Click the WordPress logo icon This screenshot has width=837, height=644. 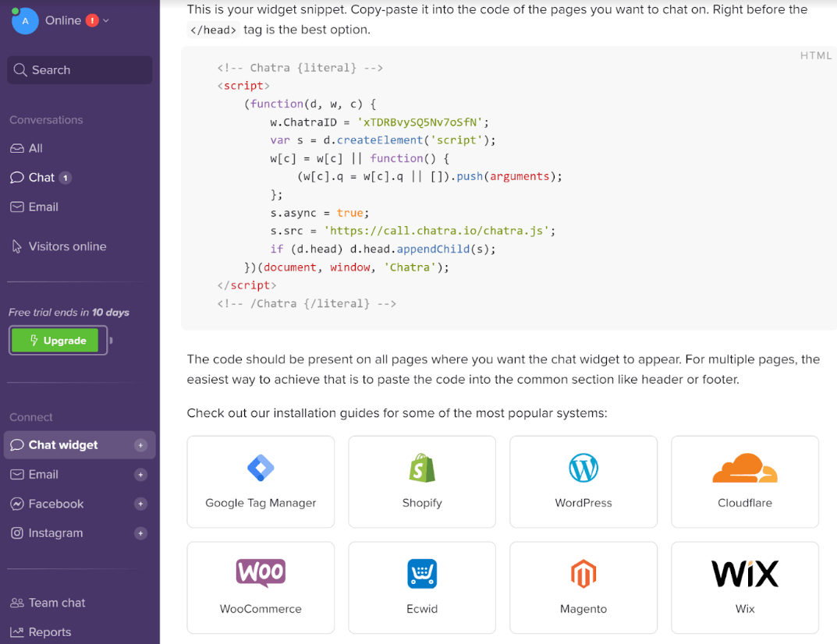583,468
